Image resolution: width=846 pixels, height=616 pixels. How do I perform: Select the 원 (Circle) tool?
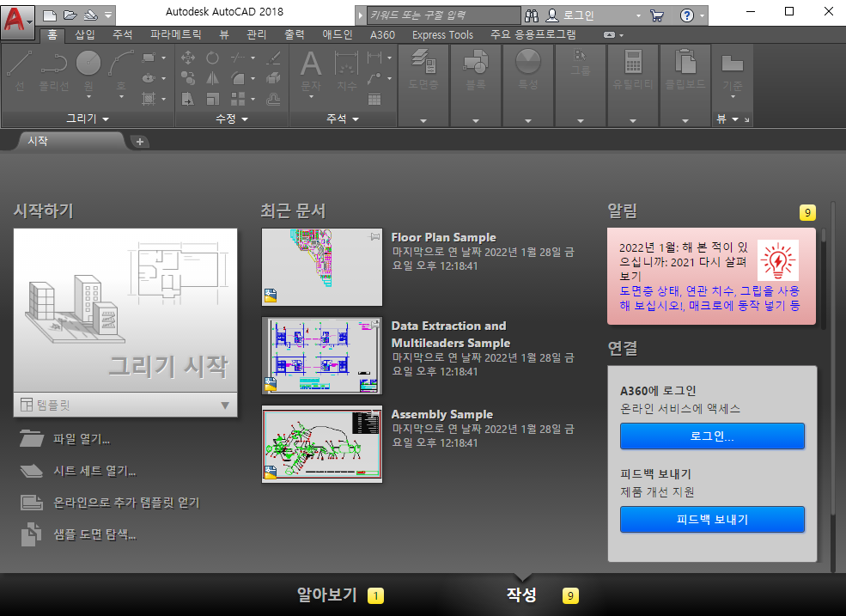[88, 71]
